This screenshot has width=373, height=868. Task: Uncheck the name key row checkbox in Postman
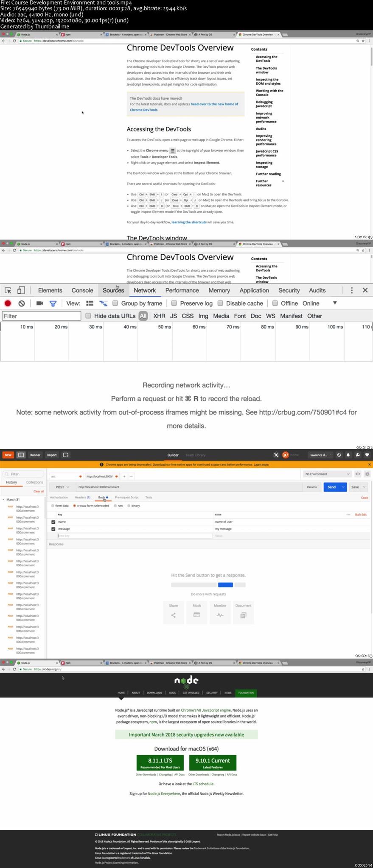click(53, 522)
